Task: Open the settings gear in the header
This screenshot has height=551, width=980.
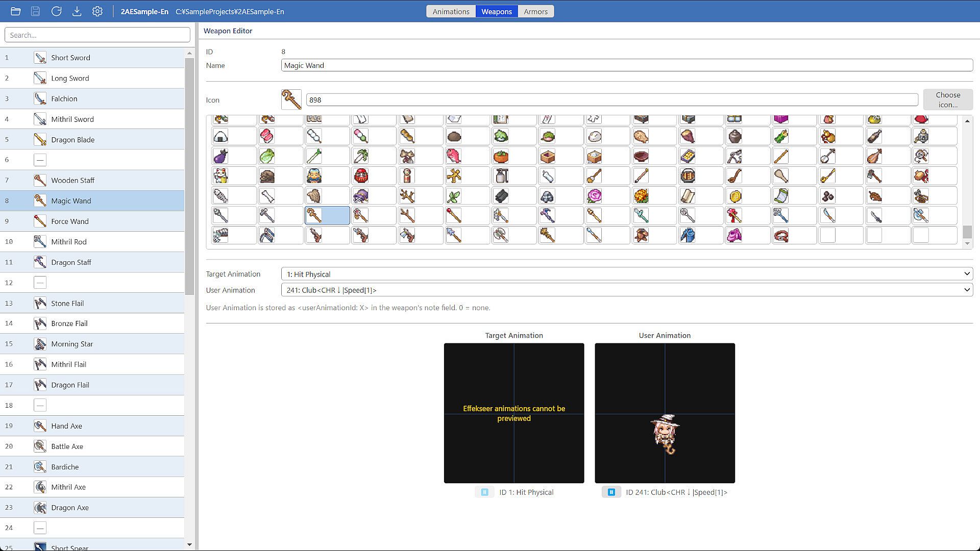Action: click(97, 11)
